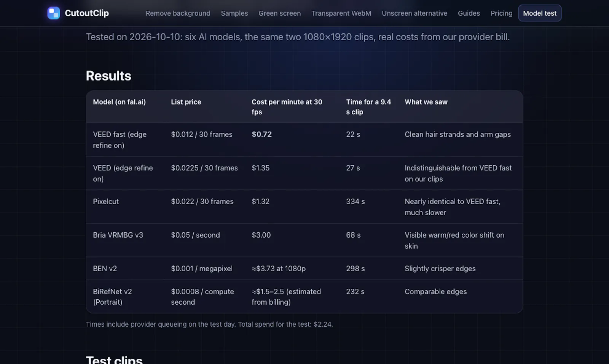Select the VEED fast row model name
Screen dimensions: 609x364
[x=120, y=140]
